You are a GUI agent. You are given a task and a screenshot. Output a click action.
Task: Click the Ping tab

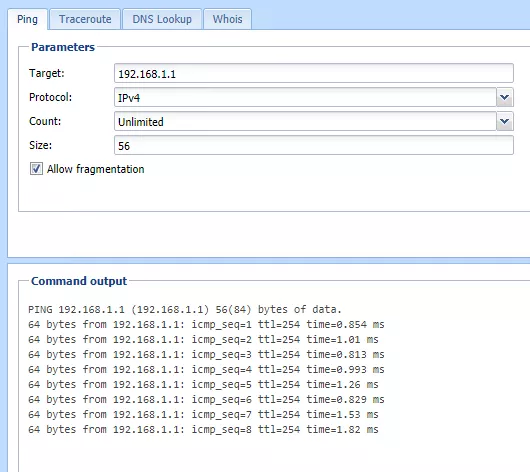pos(27,19)
